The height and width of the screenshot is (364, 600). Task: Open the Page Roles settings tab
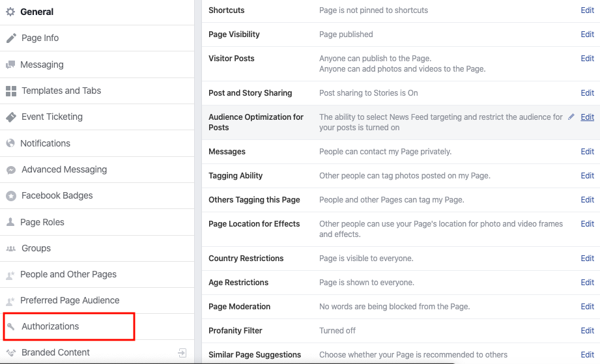[42, 222]
